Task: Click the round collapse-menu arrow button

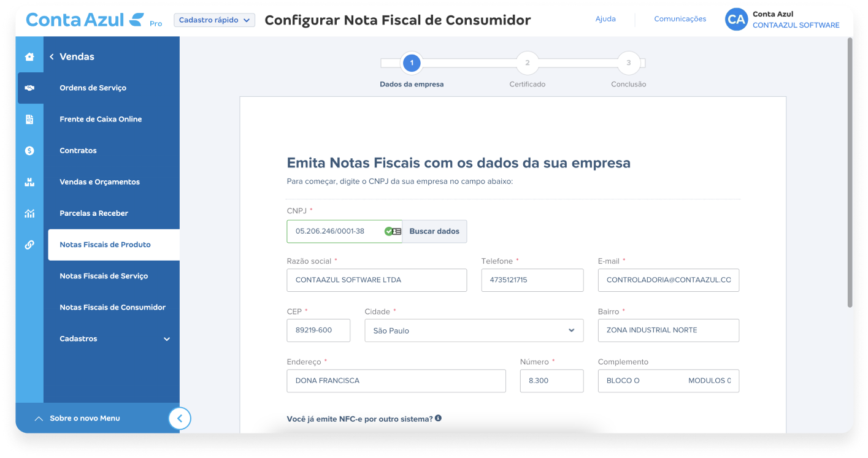Action: pyautogui.click(x=180, y=419)
